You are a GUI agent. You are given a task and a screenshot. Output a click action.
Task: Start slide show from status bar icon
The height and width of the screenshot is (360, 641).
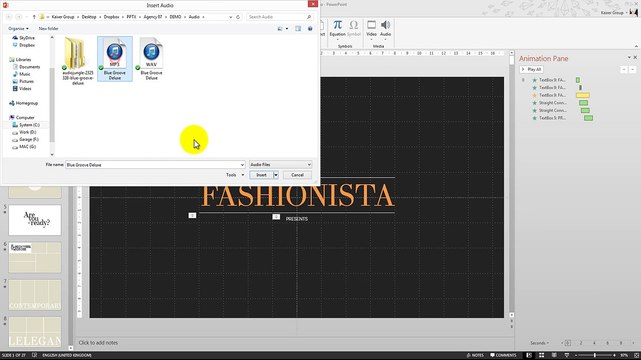(567, 355)
